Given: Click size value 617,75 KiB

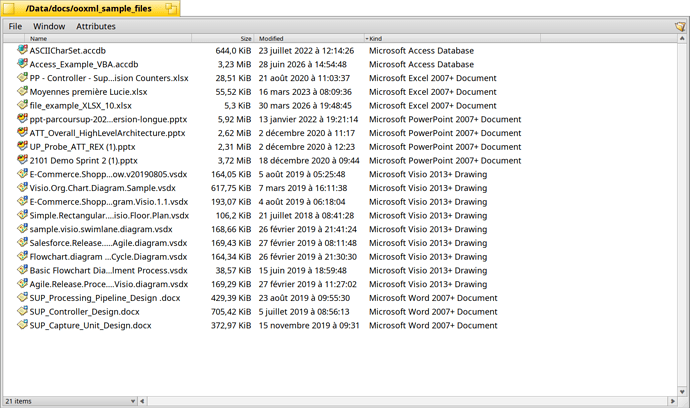Looking at the screenshot, I should [x=231, y=188].
